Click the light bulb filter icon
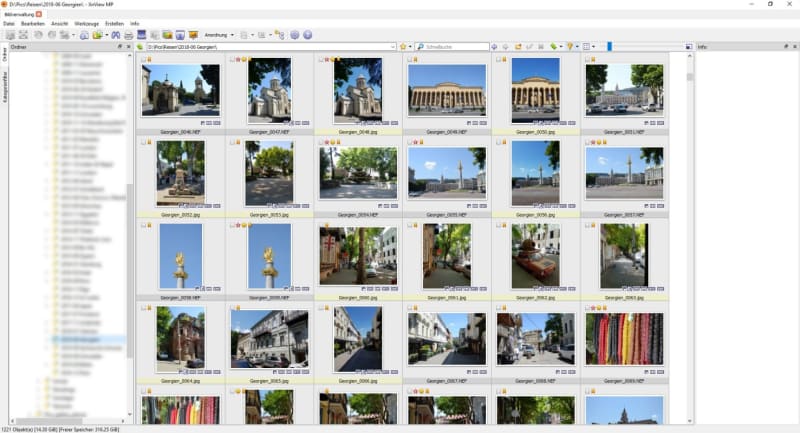Viewport: 800px width, 433px height. tap(570, 47)
